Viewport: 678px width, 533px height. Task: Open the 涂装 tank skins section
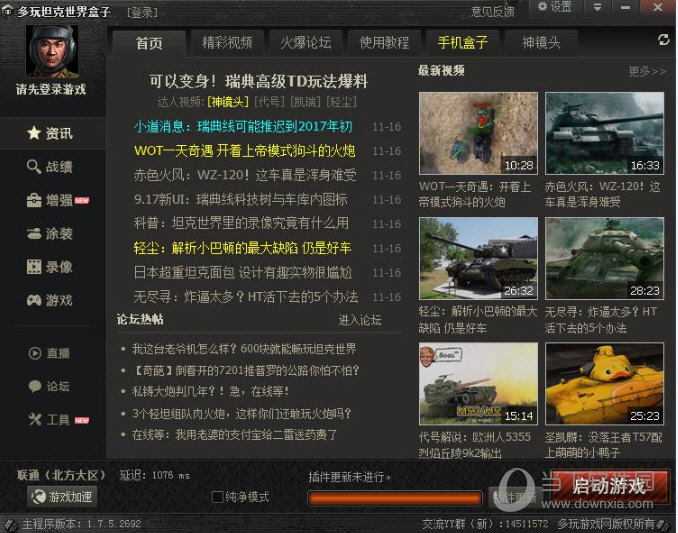[50, 233]
